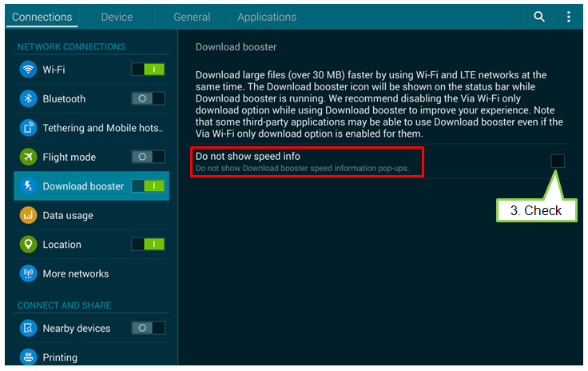Tap the Printing printer icon
The image size is (588, 371).
click(28, 357)
